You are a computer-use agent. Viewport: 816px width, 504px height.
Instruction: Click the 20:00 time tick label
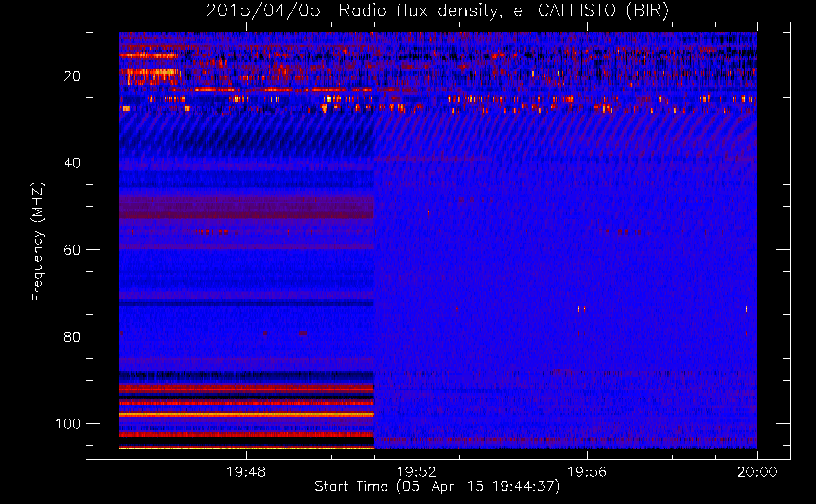(757, 472)
